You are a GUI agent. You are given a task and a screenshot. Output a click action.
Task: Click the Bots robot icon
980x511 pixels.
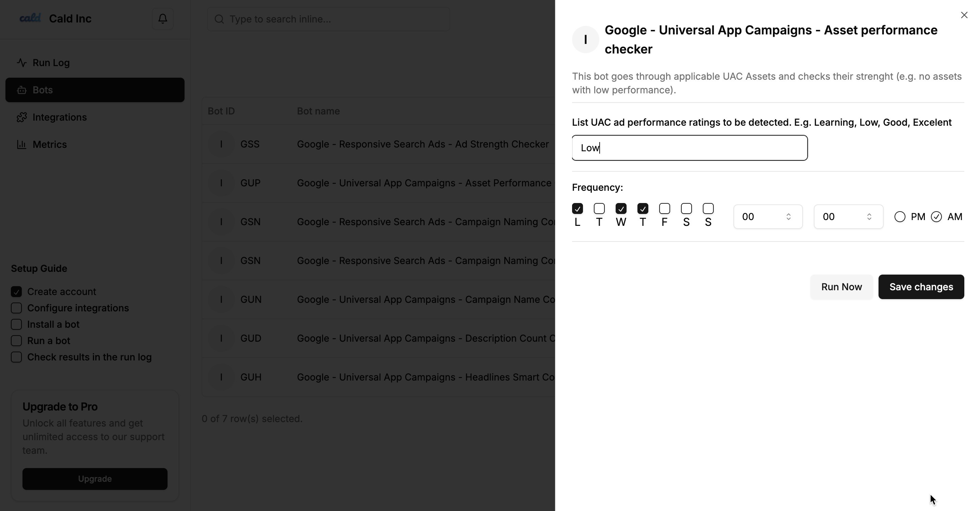click(x=22, y=90)
